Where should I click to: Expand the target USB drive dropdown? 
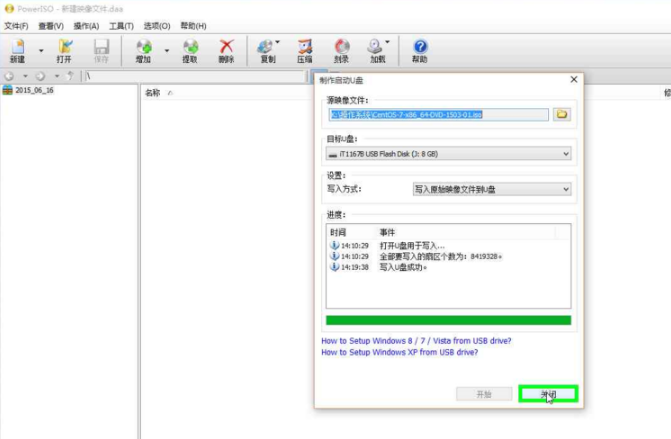(566, 153)
